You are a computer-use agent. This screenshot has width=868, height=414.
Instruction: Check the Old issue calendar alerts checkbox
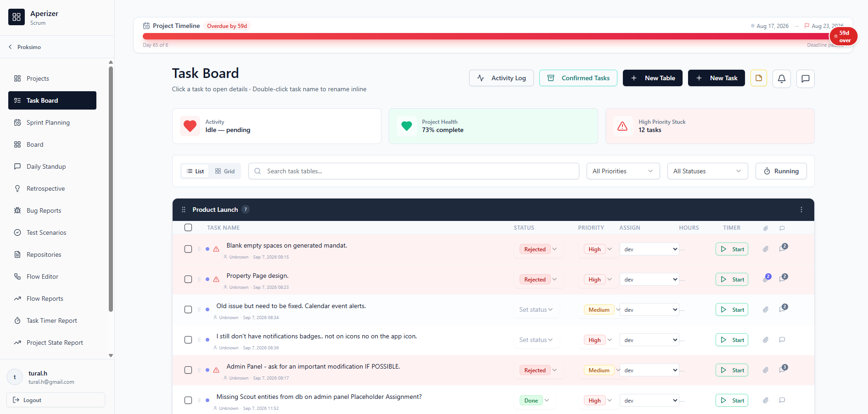[188, 309]
